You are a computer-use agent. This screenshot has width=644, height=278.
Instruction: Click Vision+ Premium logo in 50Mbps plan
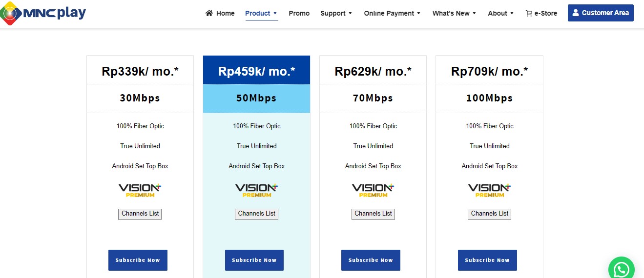[256, 190]
